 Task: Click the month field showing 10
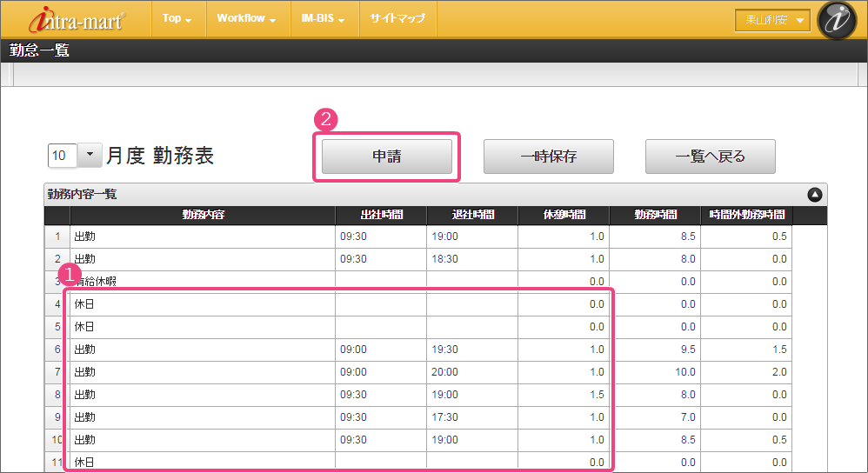[63, 156]
